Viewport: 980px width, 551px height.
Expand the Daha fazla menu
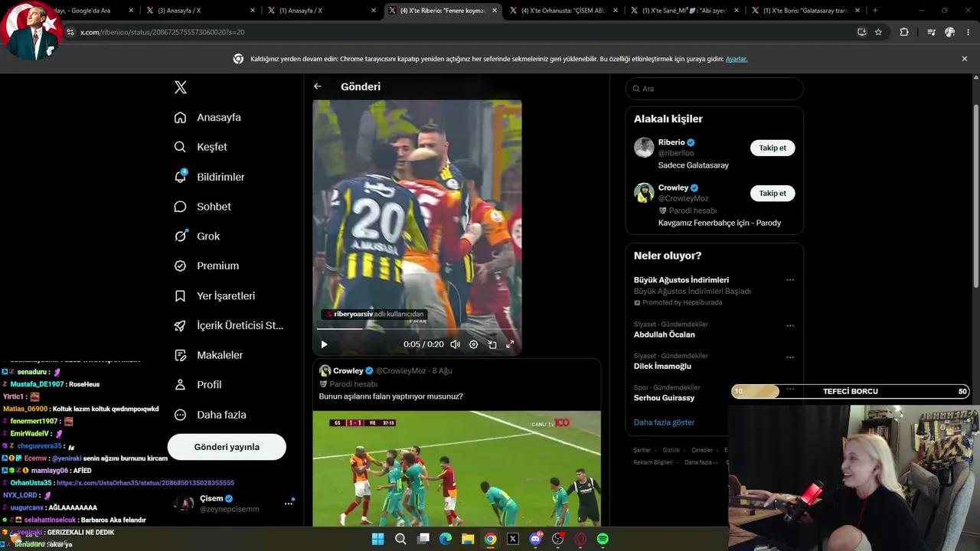point(210,415)
